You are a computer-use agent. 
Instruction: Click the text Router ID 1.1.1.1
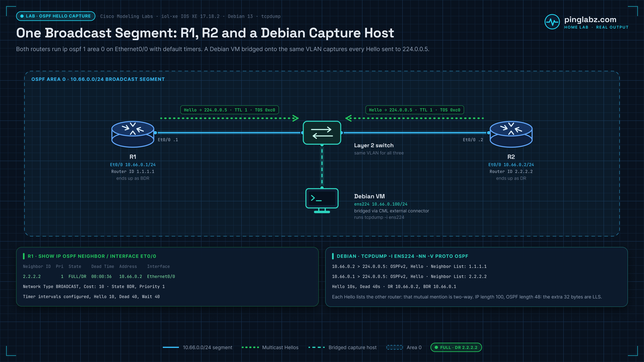point(133,171)
